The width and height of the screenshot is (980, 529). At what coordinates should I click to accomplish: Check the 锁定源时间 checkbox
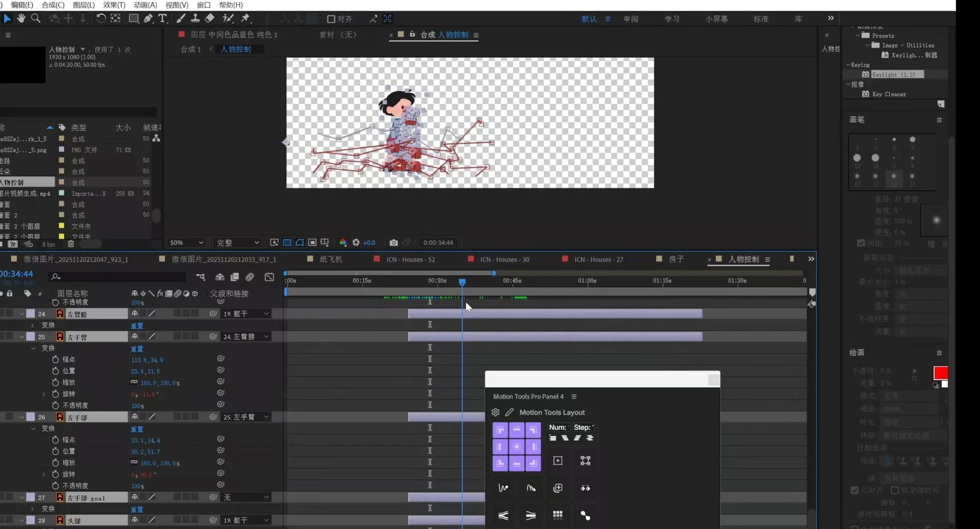pos(894,490)
